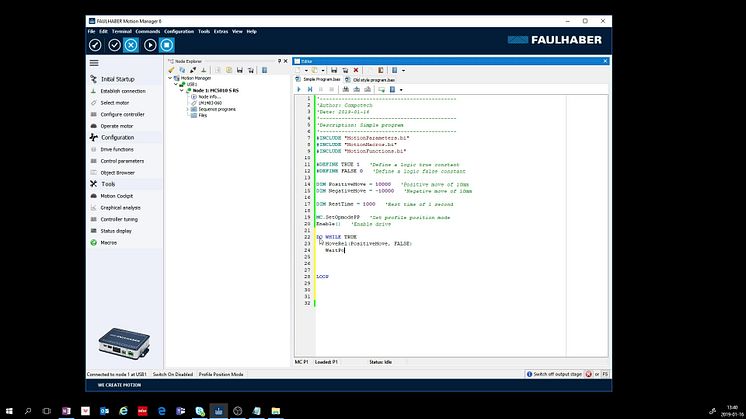Open the dropdown beside the lower book icon
The width and height of the screenshot is (746, 419).
(x=401, y=89)
